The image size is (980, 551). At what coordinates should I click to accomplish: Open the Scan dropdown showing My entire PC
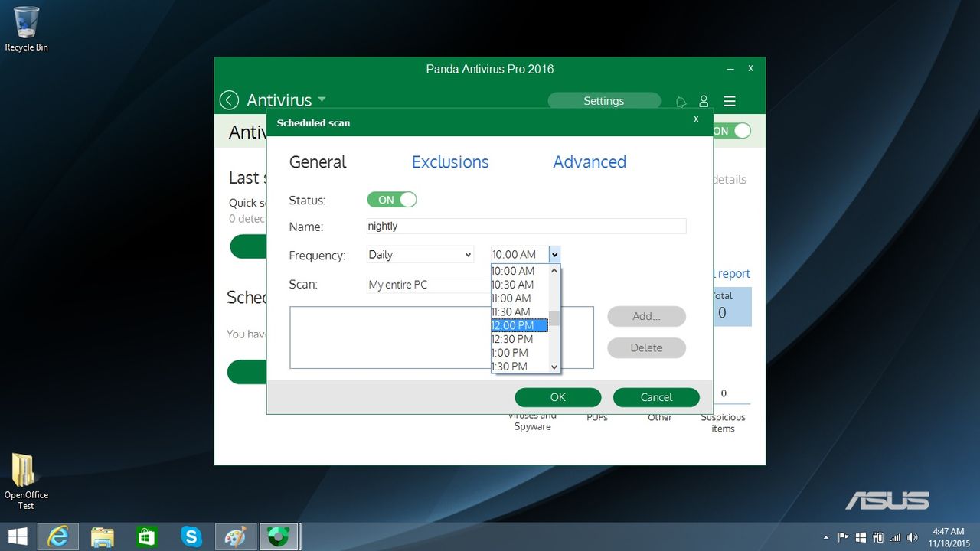428,285
